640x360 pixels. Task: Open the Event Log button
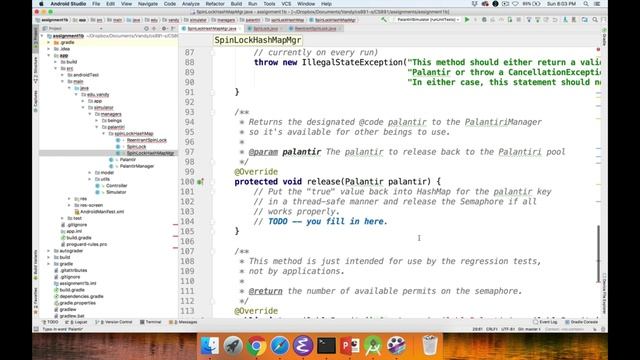click(546, 322)
